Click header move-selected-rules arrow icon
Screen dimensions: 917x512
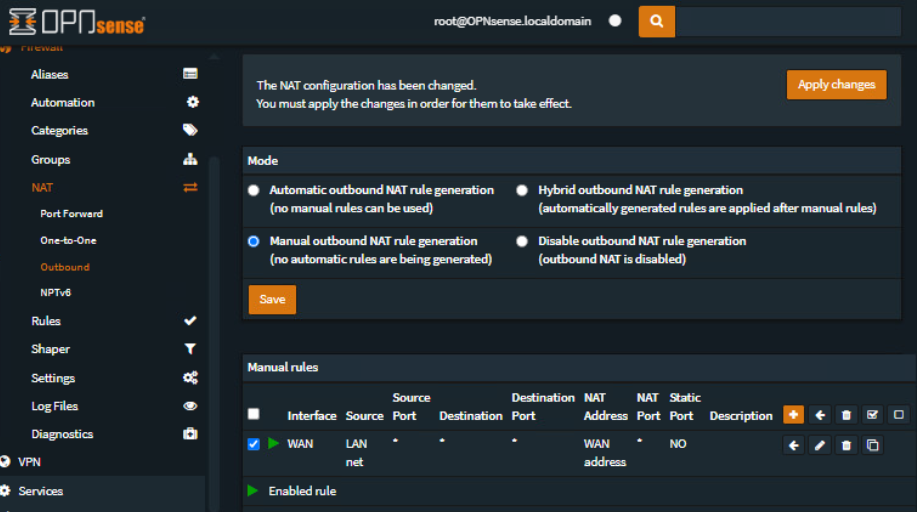820,415
